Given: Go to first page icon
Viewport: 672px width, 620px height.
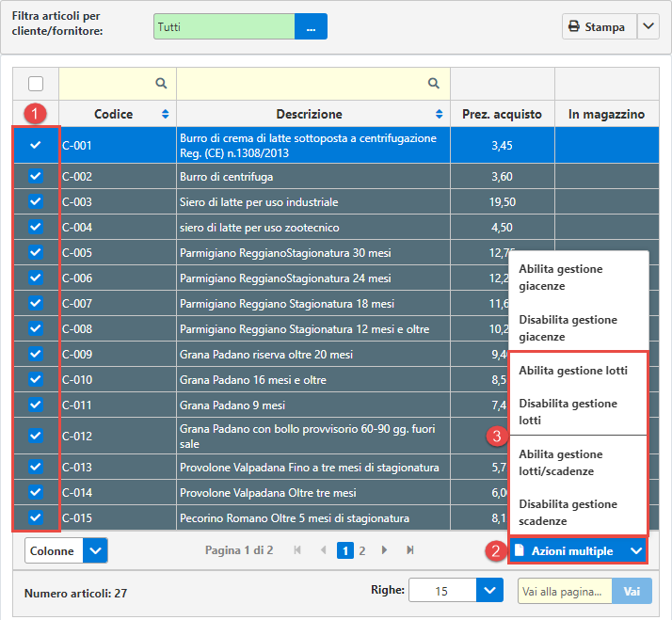Looking at the screenshot, I should 298,550.
